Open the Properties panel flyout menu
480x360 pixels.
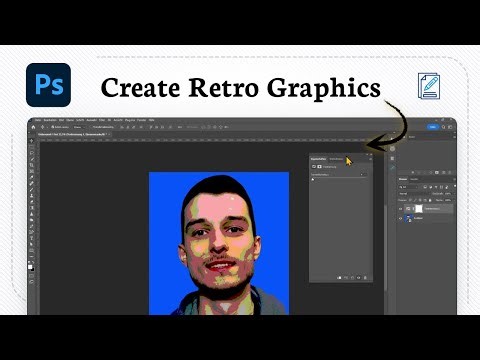[x=371, y=159]
